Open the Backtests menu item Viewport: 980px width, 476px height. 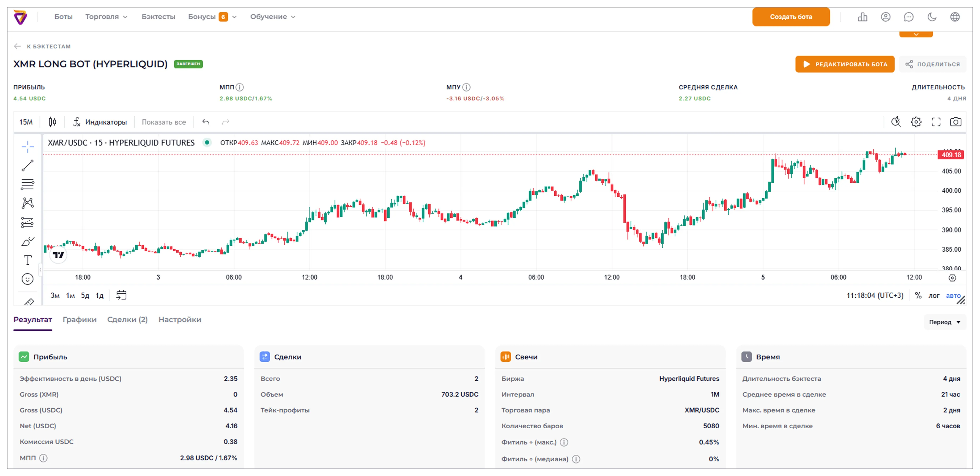tap(158, 17)
